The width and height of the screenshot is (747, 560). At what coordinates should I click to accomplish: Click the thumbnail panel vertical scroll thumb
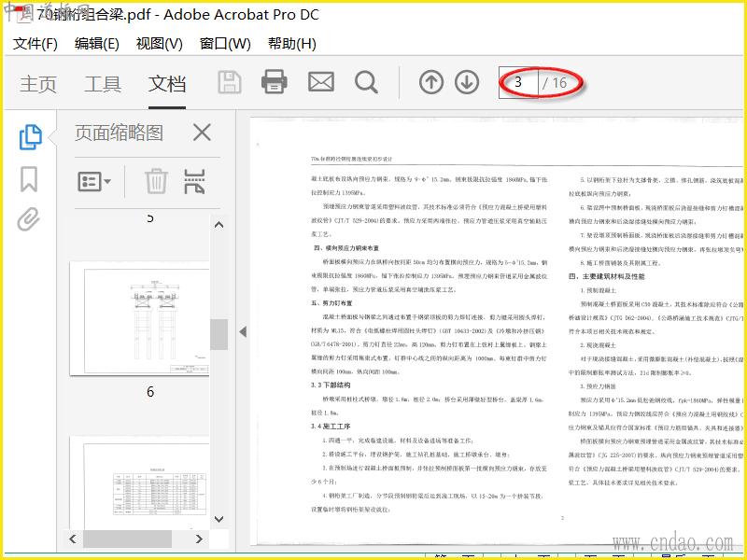coord(218,334)
